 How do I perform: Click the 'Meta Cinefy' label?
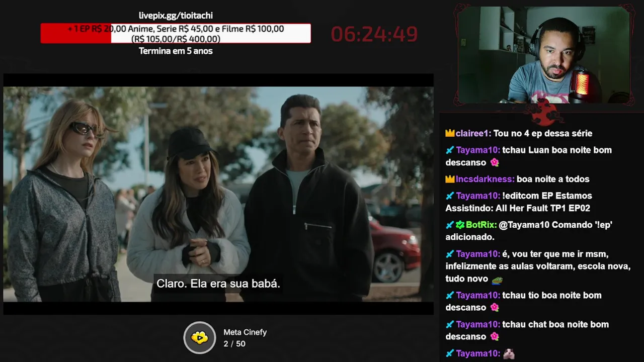coord(245,332)
